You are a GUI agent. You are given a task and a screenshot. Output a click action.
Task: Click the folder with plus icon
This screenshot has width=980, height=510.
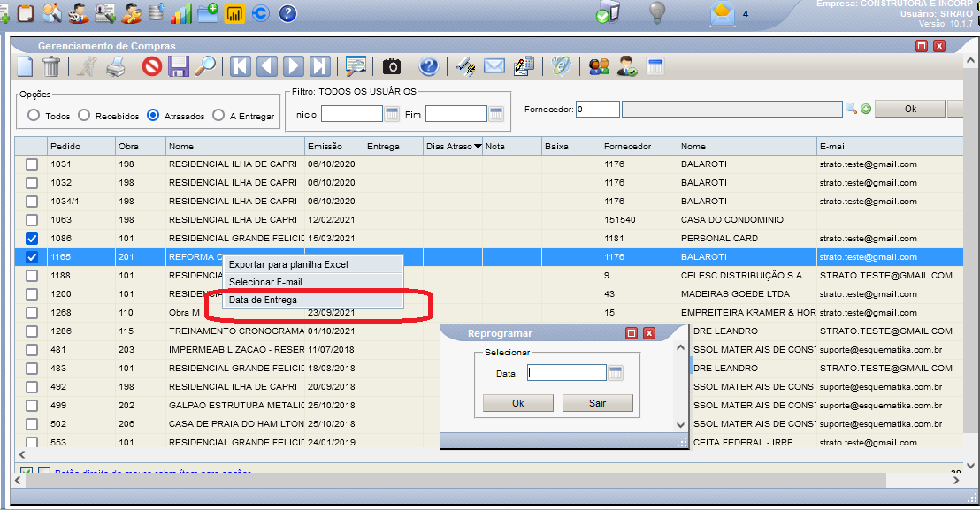208,12
